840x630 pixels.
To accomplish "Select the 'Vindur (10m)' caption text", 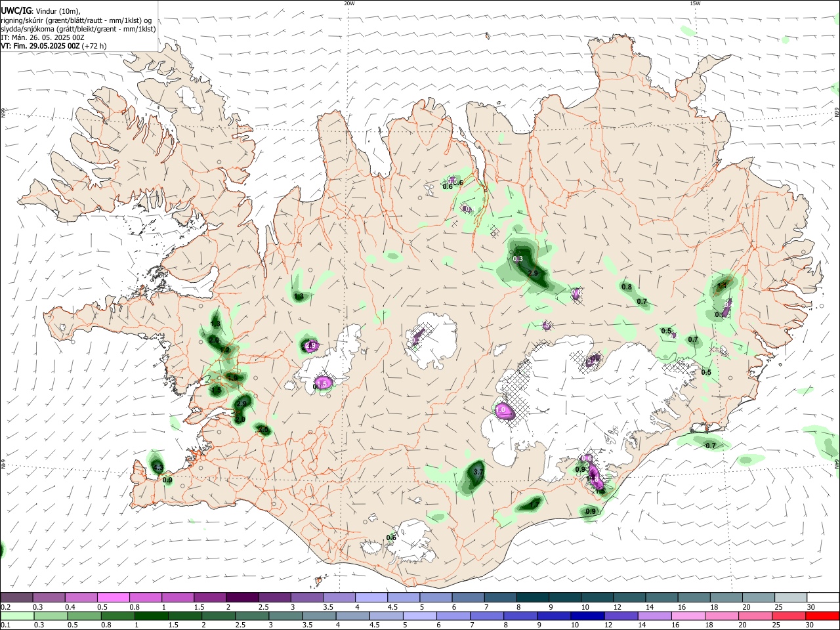I will [58, 10].
